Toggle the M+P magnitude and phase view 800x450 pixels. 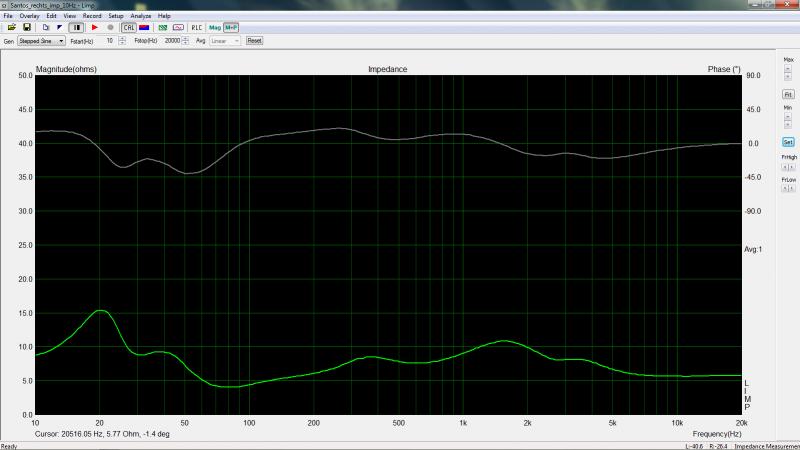click(231, 27)
